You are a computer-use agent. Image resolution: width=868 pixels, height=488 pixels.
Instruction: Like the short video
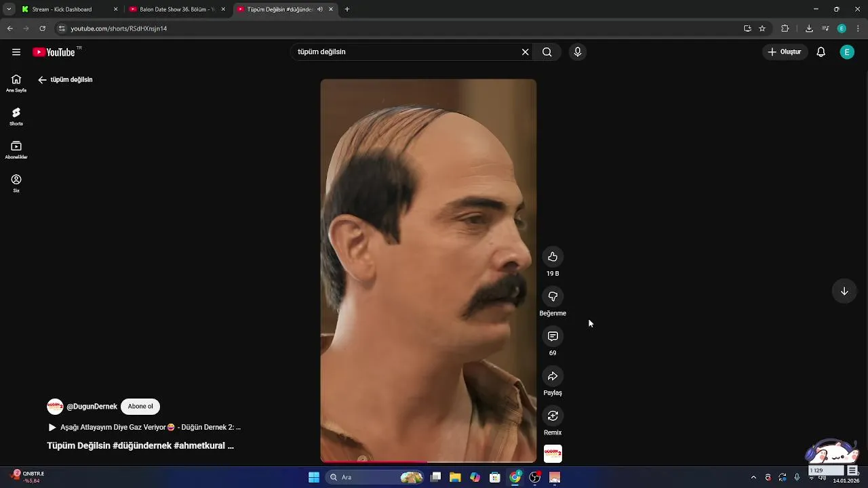[553, 257]
